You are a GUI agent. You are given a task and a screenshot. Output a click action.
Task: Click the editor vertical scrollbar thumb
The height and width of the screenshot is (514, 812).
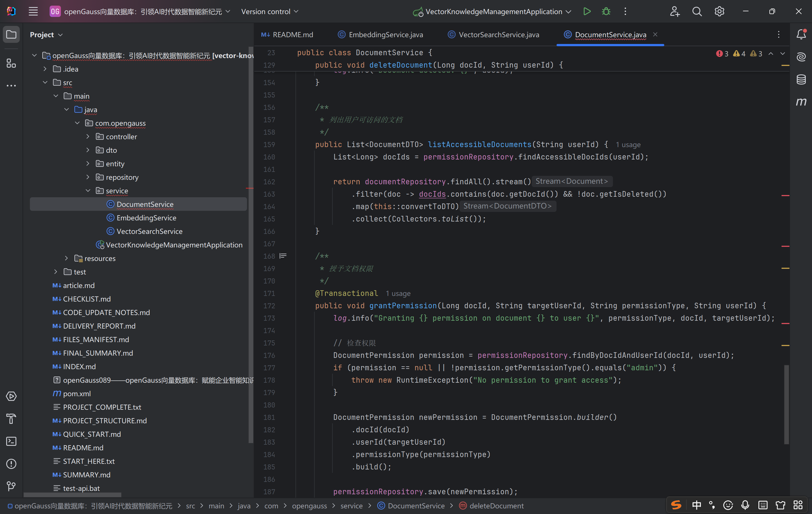(x=786, y=404)
